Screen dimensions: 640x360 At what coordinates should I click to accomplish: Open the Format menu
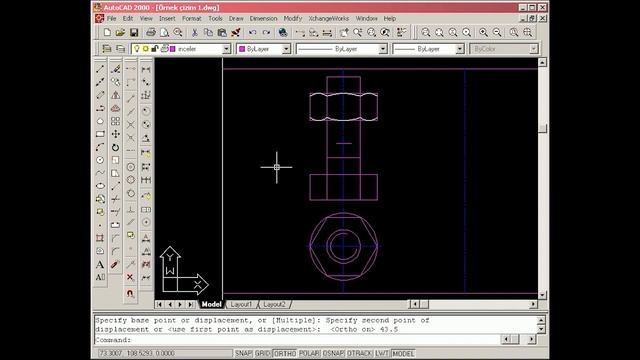pyautogui.click(x=191, y=18)
